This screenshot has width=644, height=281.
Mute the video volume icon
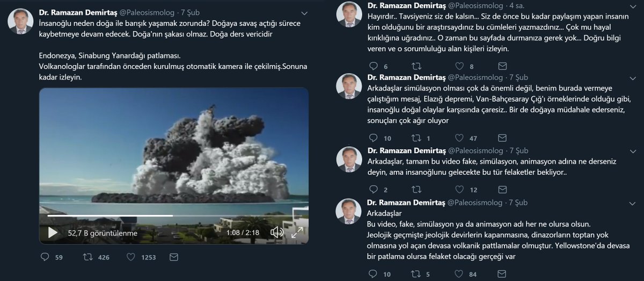pos(277,233)
